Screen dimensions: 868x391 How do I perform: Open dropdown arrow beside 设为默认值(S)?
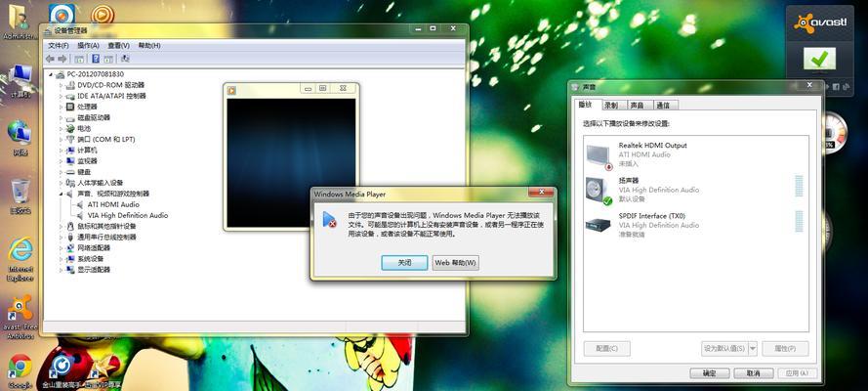(753, 349)
